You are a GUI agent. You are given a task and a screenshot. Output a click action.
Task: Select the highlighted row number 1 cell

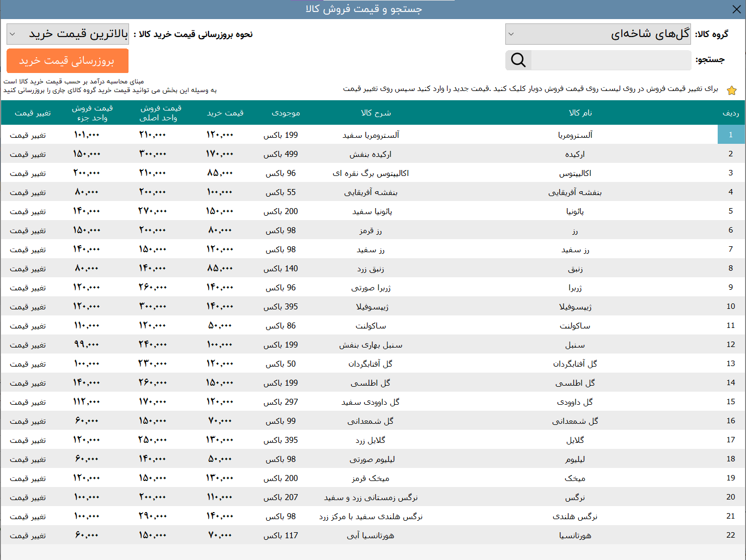(x=731, y=135)
